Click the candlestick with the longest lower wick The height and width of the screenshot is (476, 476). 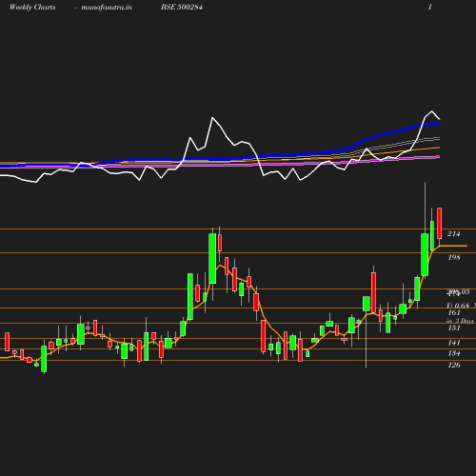(367, 304)
